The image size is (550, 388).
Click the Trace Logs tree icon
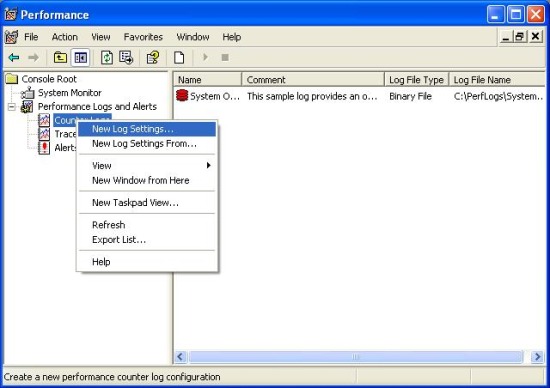click(x=44, y=134)
